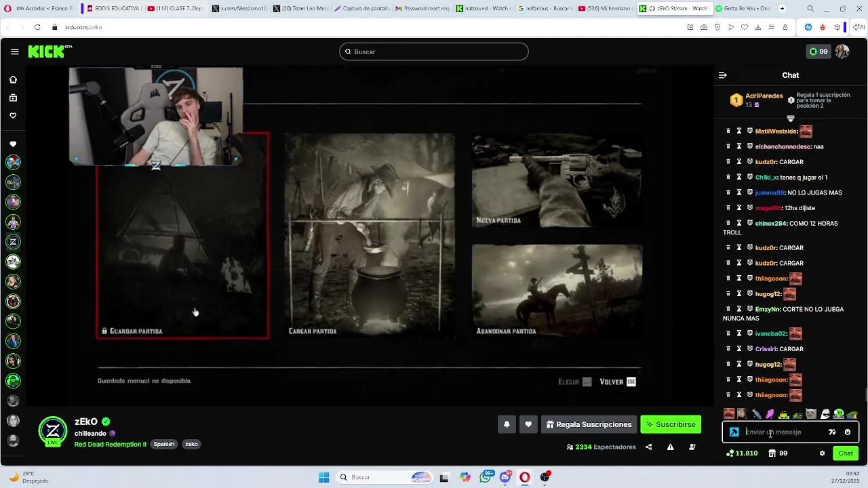This screenshot has width=868, height=488.
Task: Open the zEkO channel avatar
Action: point(53,430)
